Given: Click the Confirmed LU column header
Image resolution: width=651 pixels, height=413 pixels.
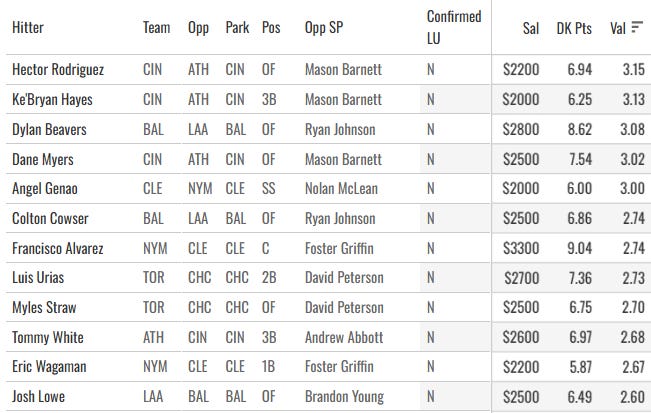Looking at the screenshot, I should click(x=454, y=27).
